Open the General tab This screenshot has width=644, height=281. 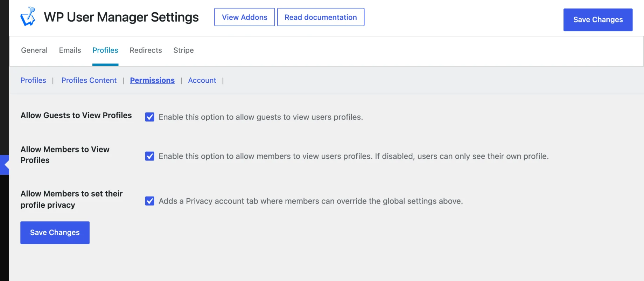coord(34,50)
